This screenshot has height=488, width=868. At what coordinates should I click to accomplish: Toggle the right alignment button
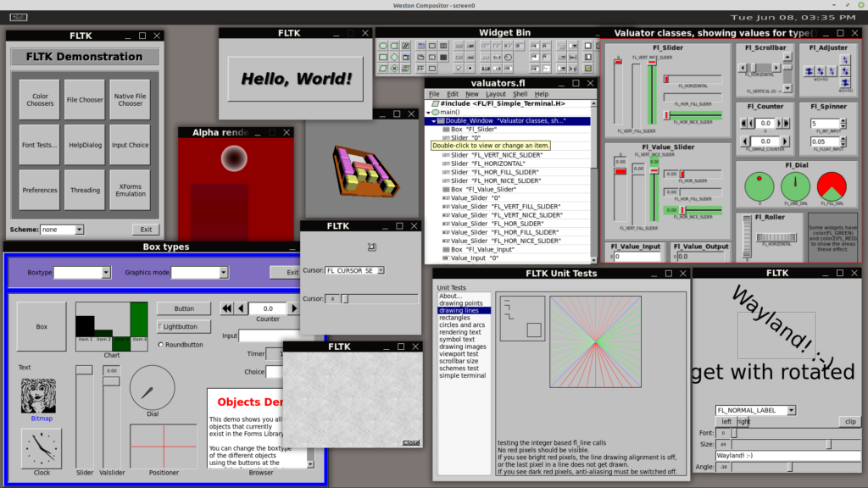point(744,421)
